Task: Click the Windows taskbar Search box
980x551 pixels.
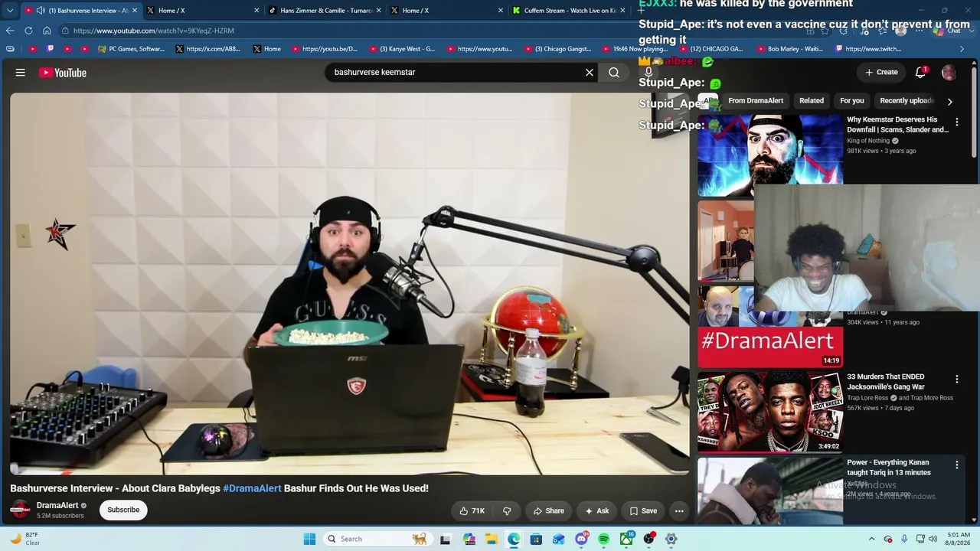Action: click(376, 539)
